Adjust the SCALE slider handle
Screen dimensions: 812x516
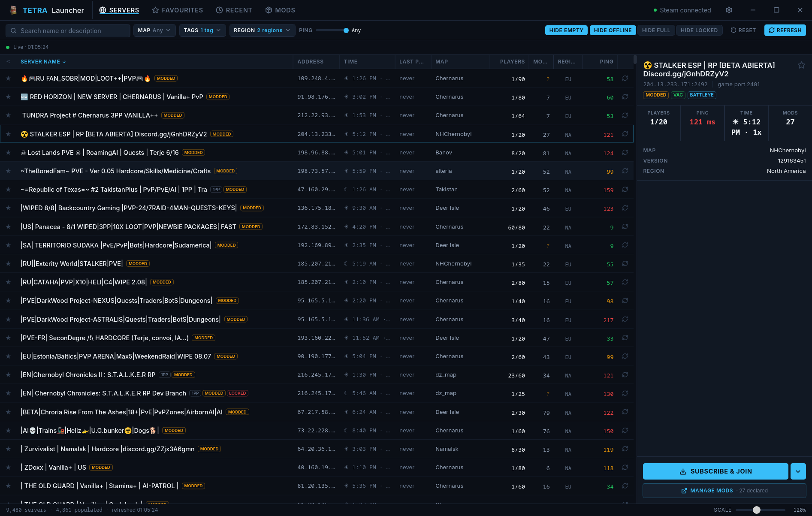pos(757,510)
